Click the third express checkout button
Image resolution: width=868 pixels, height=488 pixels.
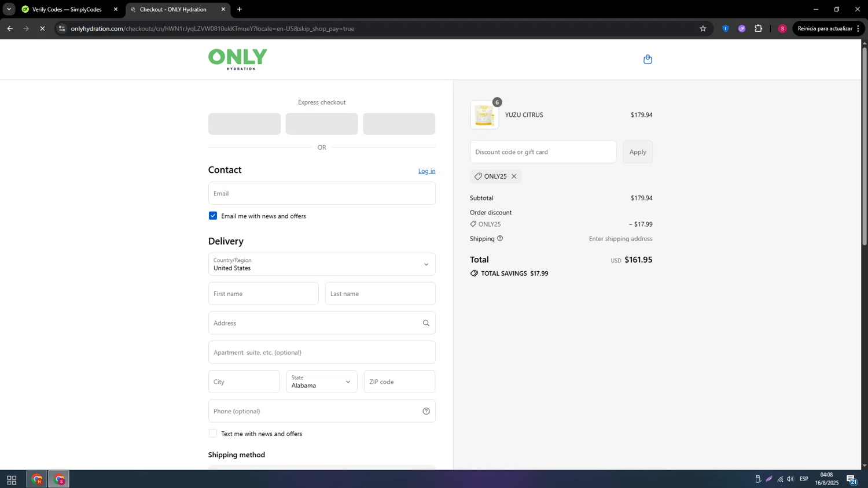point(399,124)
